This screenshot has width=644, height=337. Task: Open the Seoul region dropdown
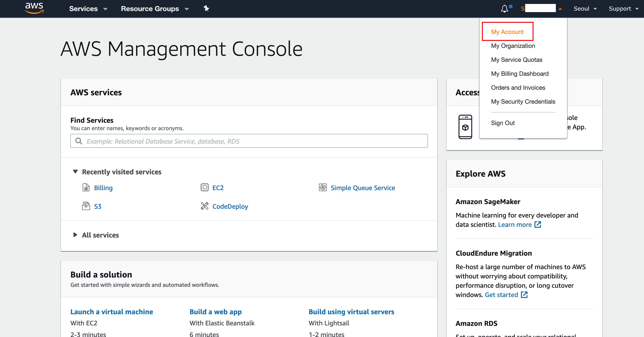pos(585,9)
